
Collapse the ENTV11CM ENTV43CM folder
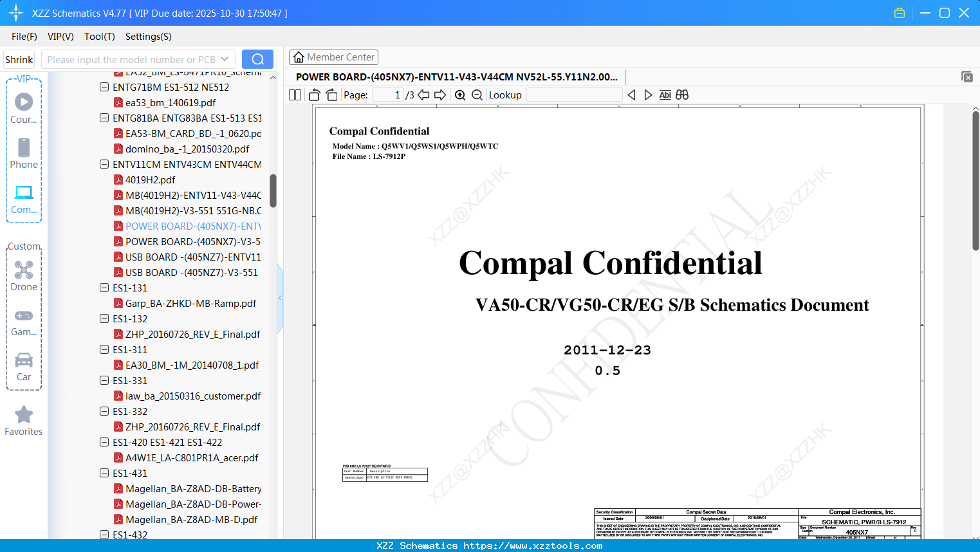(x=104, y=164)
